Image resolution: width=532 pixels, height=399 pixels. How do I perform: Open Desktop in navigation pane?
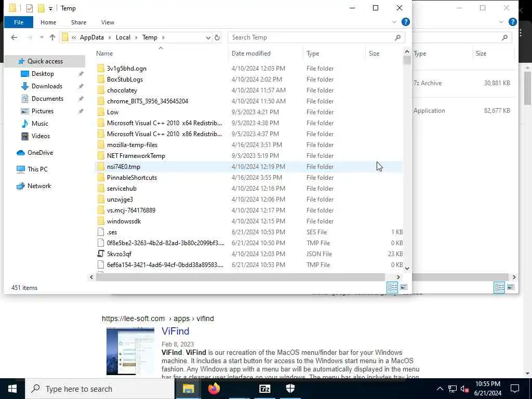(x=43, y=74)
